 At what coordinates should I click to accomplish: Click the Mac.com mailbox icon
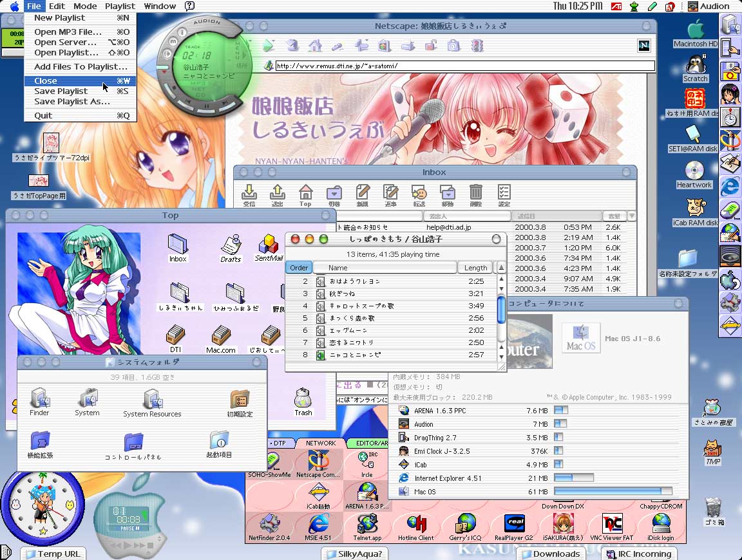click(220, 335)
